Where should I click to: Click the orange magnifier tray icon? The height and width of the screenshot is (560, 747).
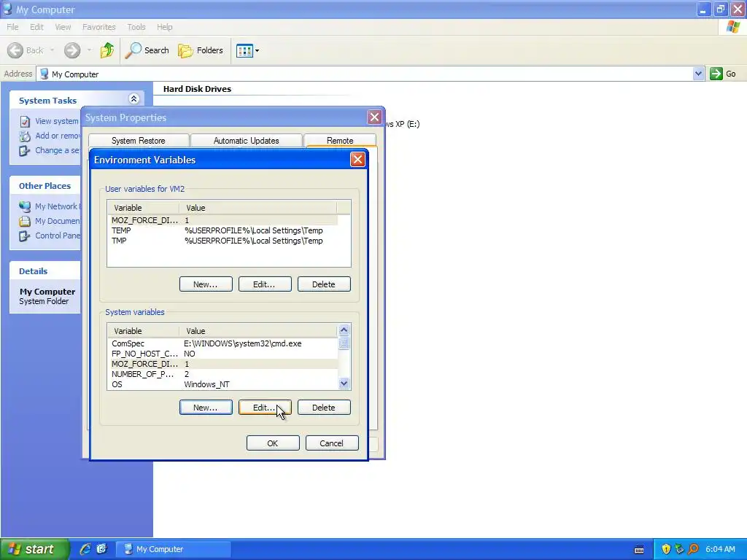tap(694, 550)
